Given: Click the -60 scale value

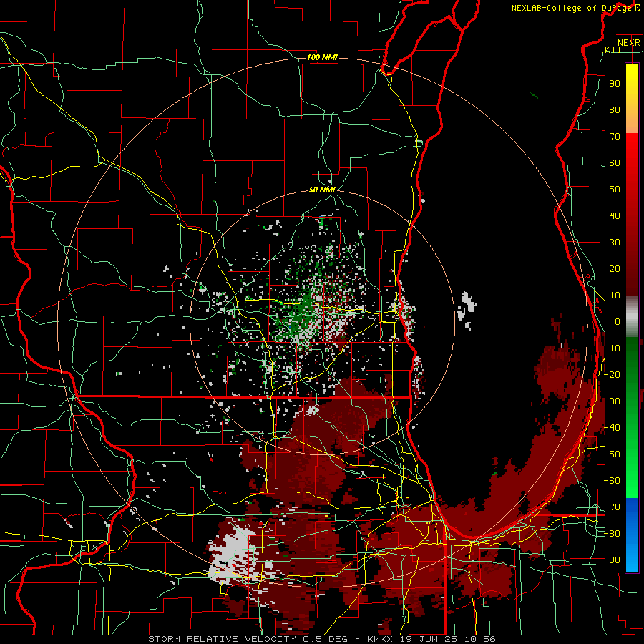Looking at the screenshot, I should click(612, 481).
